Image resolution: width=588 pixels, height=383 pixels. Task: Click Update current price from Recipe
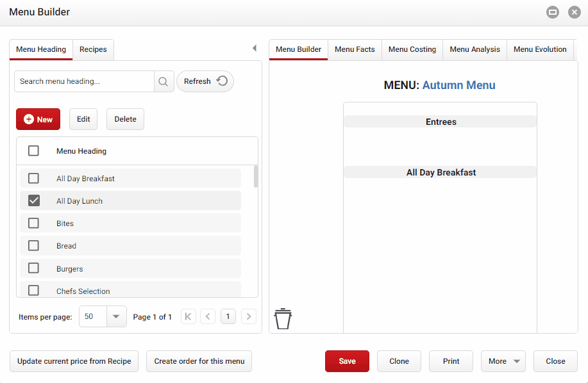coord(74,361)
